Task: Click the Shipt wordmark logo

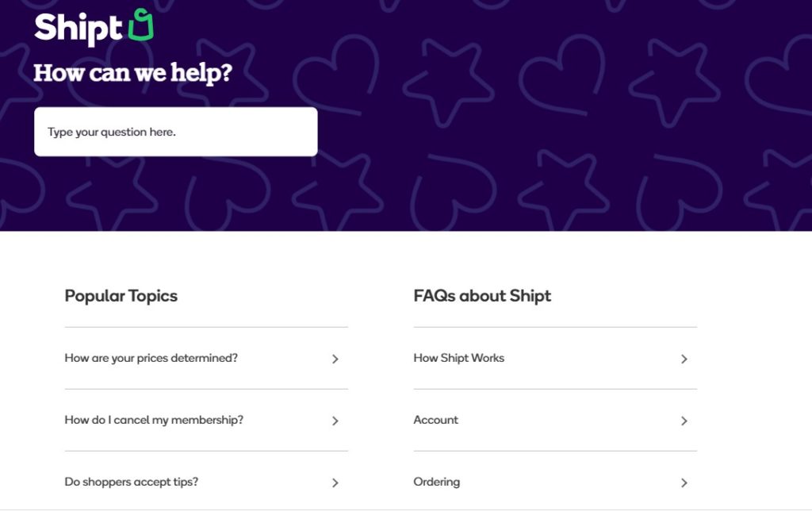Action: (x=78, y=29)
